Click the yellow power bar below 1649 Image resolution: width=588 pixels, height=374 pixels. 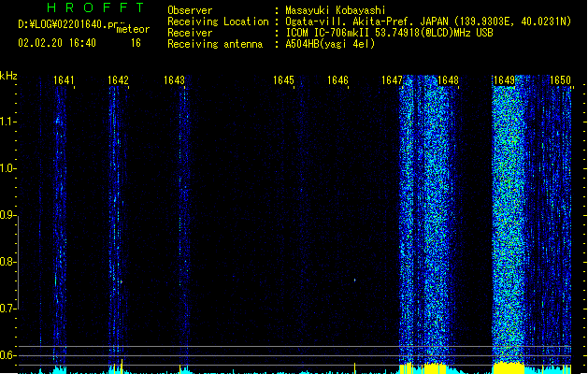509,368
